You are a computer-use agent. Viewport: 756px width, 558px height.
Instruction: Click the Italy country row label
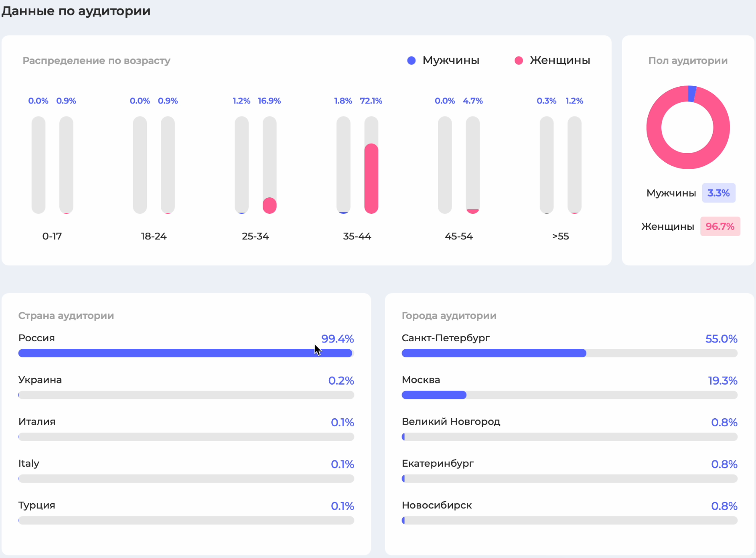[x=29, y=464]
